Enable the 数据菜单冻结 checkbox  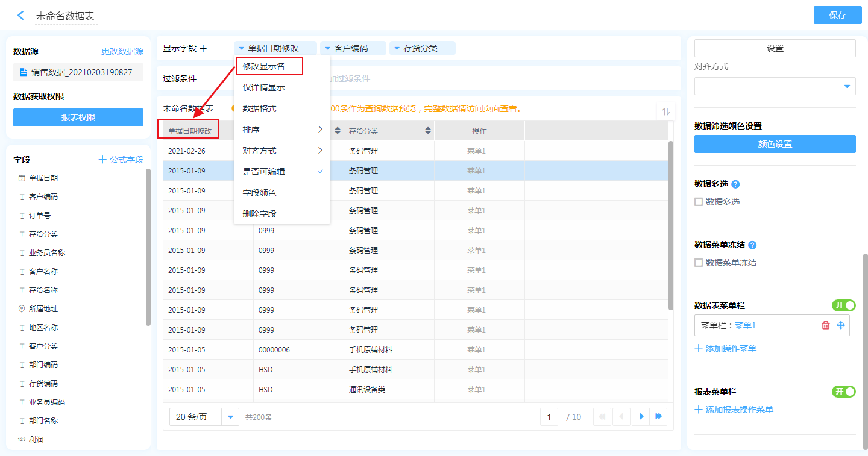(x=699, y=263)
